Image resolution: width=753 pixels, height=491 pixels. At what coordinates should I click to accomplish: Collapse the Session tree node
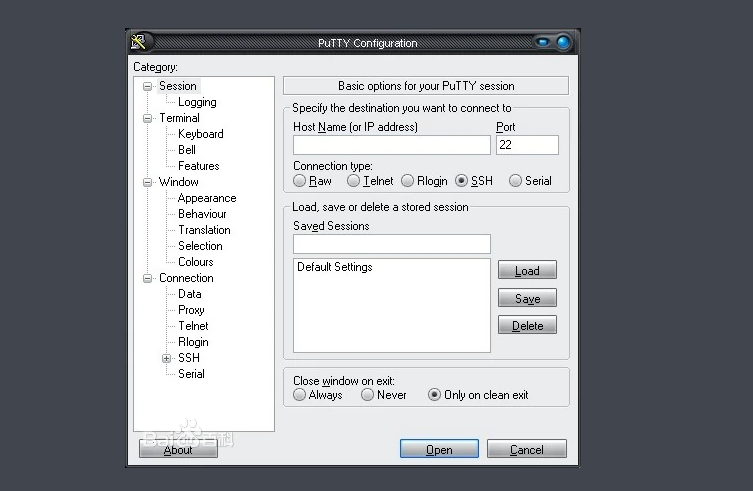[147, 86]
